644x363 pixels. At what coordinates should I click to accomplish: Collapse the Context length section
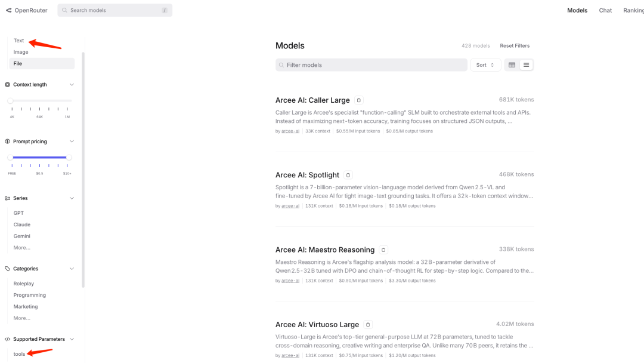72,85
